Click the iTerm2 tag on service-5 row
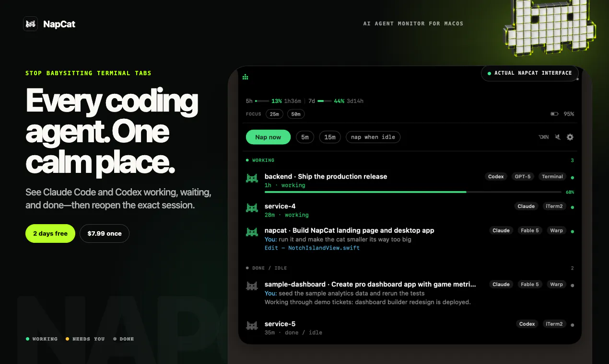This screenshot has width=609, height=364. click(x=554, y=324)
